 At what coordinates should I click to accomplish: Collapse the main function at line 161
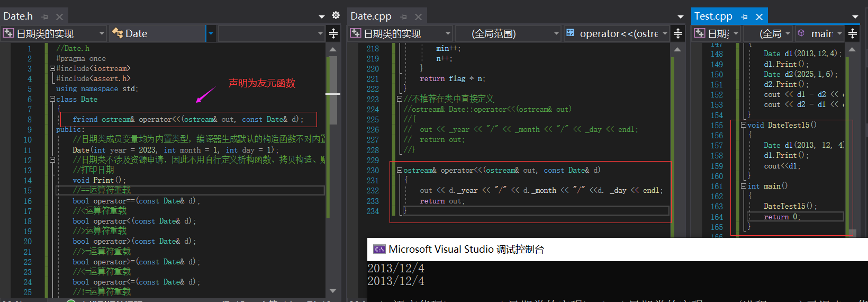pos(743,186)
